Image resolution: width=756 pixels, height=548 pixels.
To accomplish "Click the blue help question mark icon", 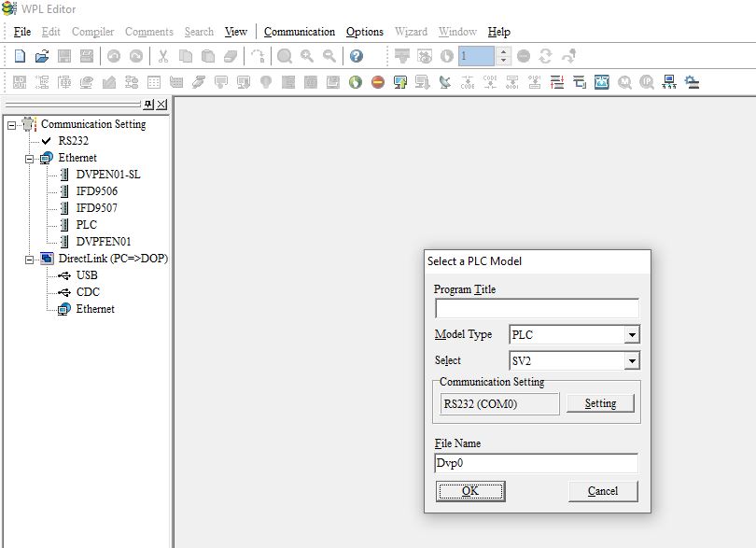I will pyautogui.click(x=357, y=56).
